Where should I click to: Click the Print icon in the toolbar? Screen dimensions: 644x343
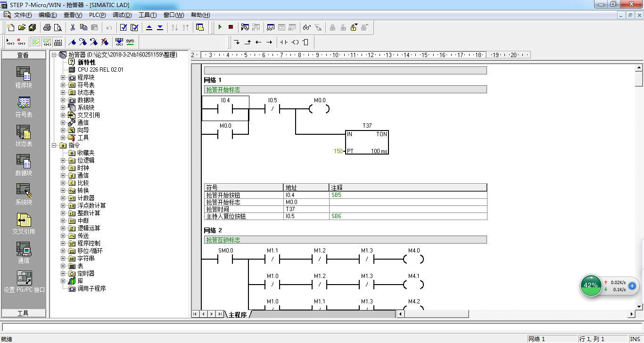[x=47, y=27]
